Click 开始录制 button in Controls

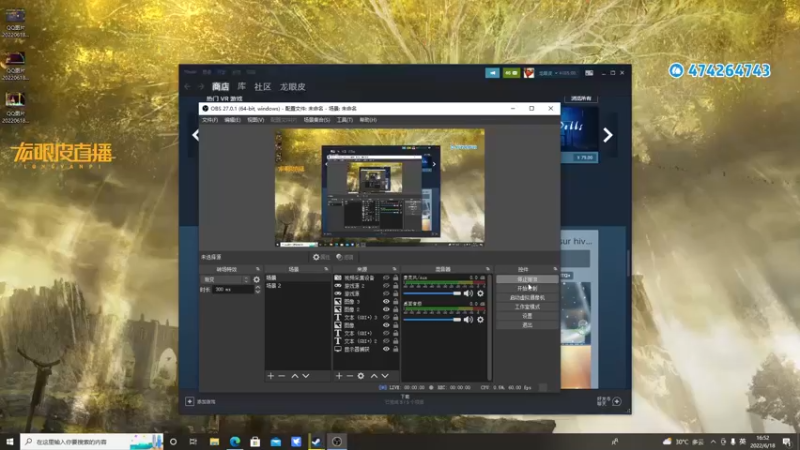tap(527, 288)
